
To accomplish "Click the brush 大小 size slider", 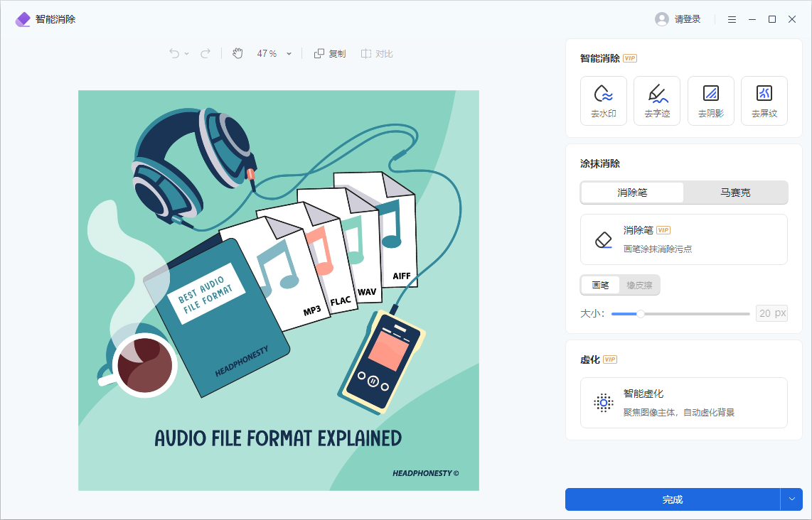I will pos(680,313).
